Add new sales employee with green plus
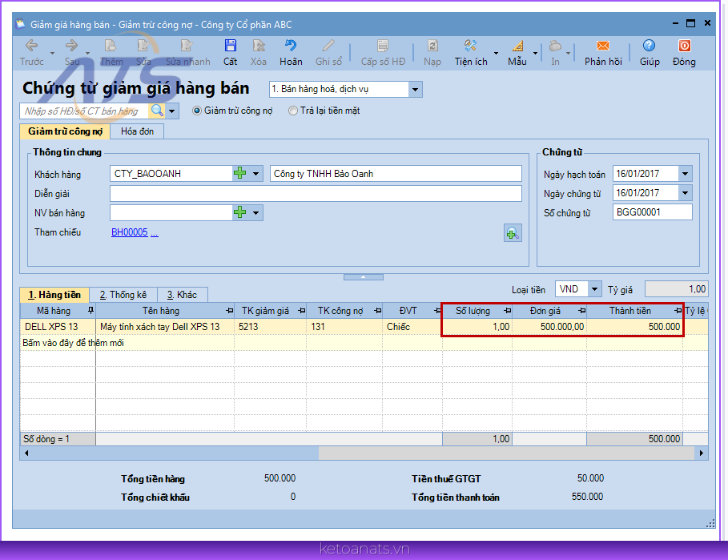 pyautogui.click(x=239, y=212)
